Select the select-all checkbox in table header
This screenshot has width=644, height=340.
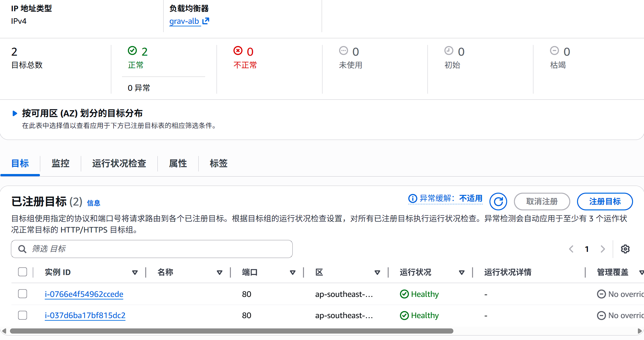(x=23, y=272)
